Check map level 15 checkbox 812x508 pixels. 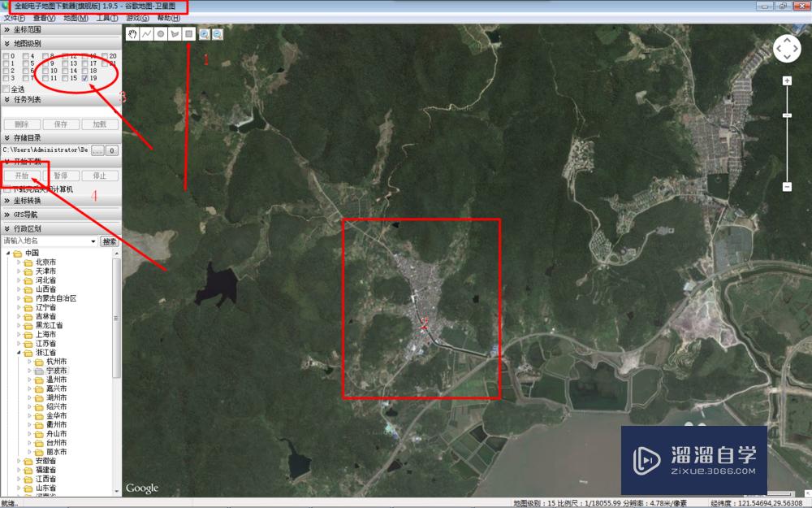(x=66, y=78)
